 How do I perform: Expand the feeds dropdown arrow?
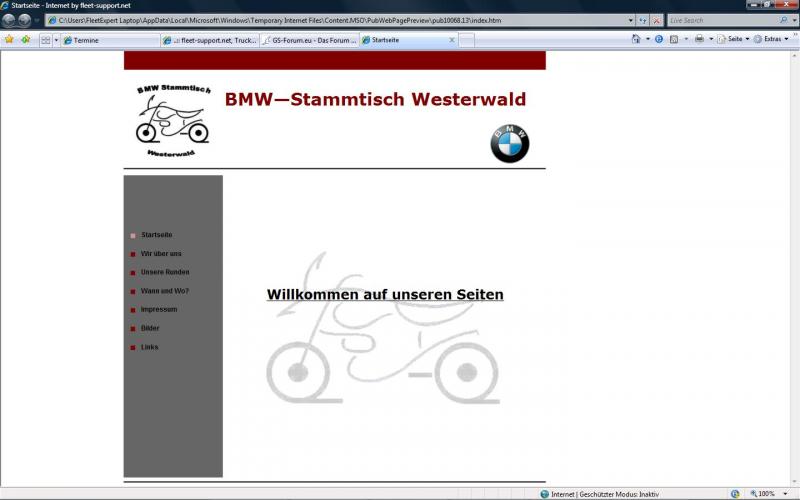(686, 39)
